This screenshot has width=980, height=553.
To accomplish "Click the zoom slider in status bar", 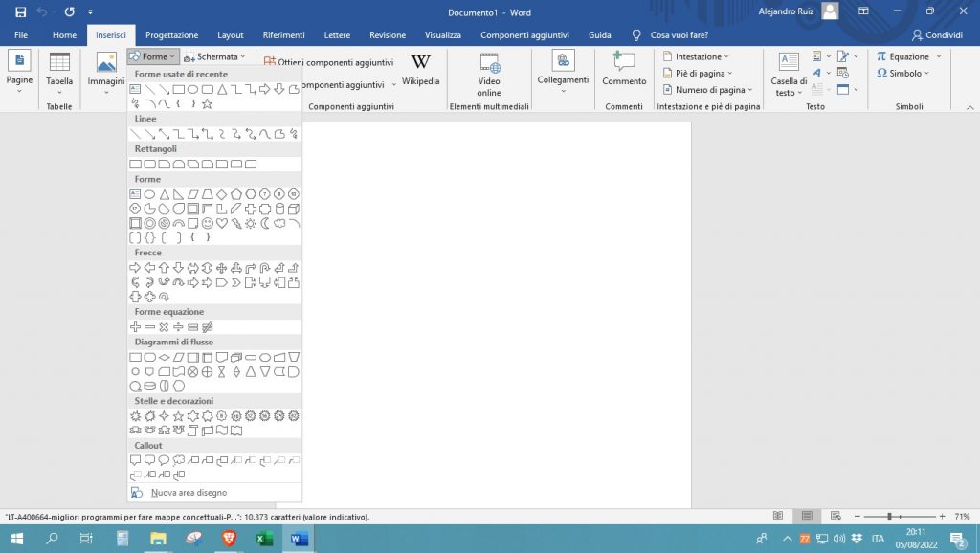I will (x=889, y=516).
